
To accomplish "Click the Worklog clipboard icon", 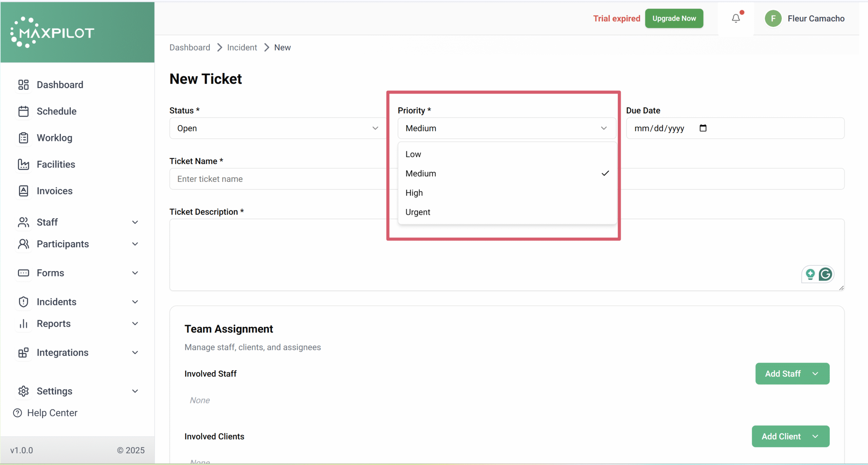I will (x=23, y=138).
